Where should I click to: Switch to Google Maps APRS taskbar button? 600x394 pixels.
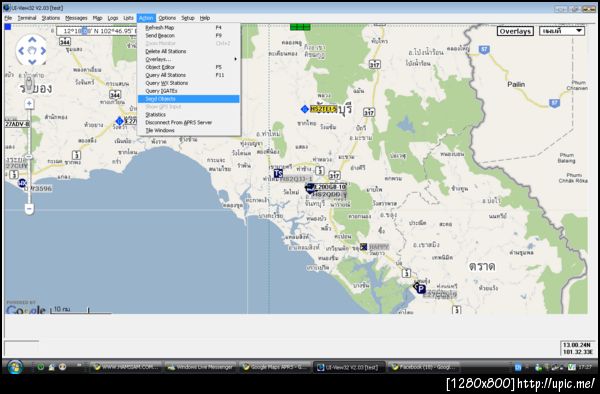[x=274, y=367]
